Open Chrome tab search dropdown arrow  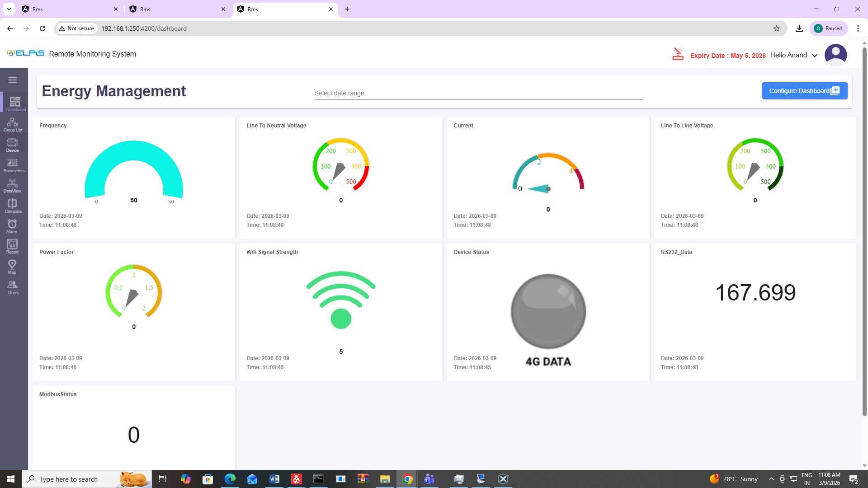9,9
